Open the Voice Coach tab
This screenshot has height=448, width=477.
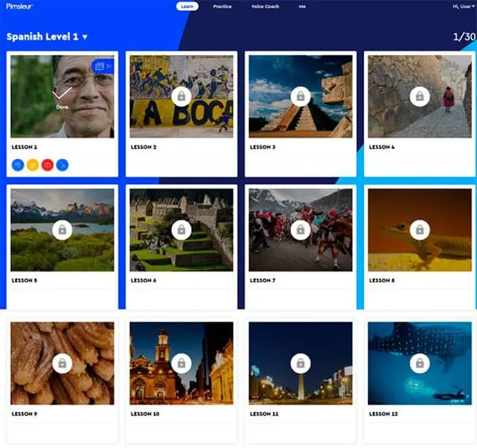265,6
